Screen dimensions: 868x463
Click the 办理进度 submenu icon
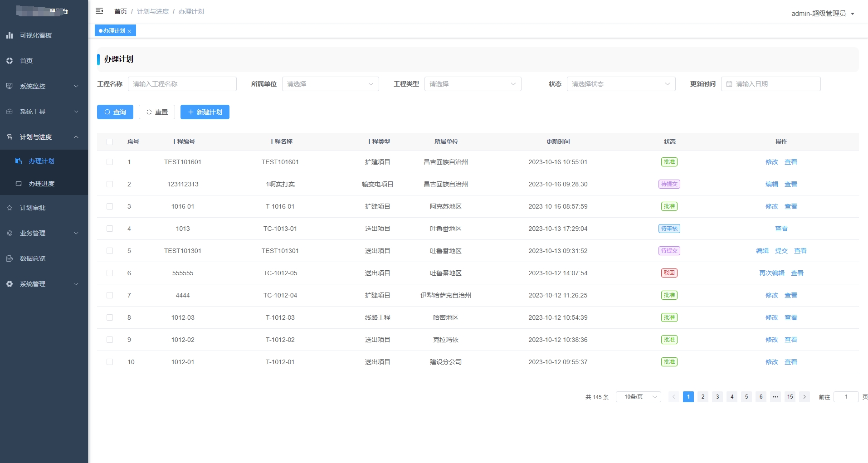point(19,184)
